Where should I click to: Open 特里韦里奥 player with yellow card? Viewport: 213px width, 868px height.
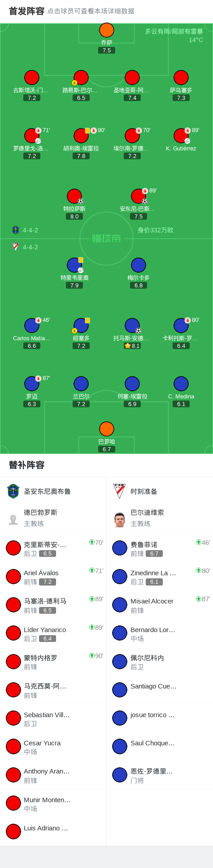click(x=74, y=265)
